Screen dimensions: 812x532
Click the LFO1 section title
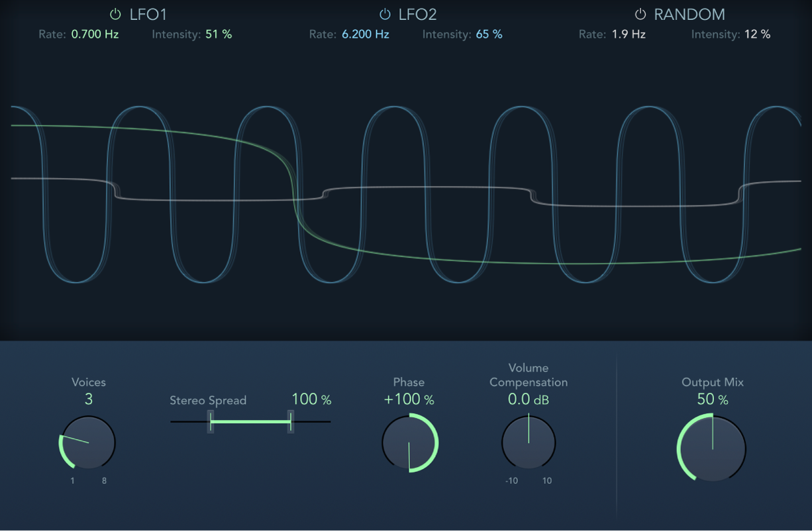point(147,14)
